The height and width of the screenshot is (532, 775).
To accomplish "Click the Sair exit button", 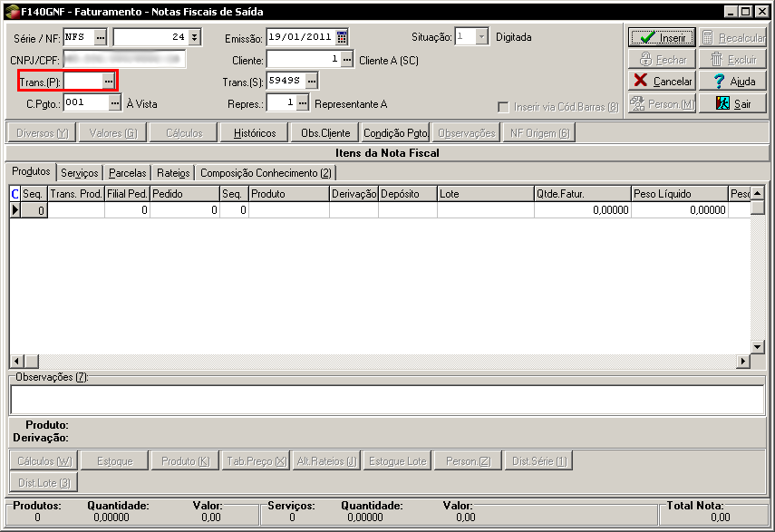I will (732, 103).
